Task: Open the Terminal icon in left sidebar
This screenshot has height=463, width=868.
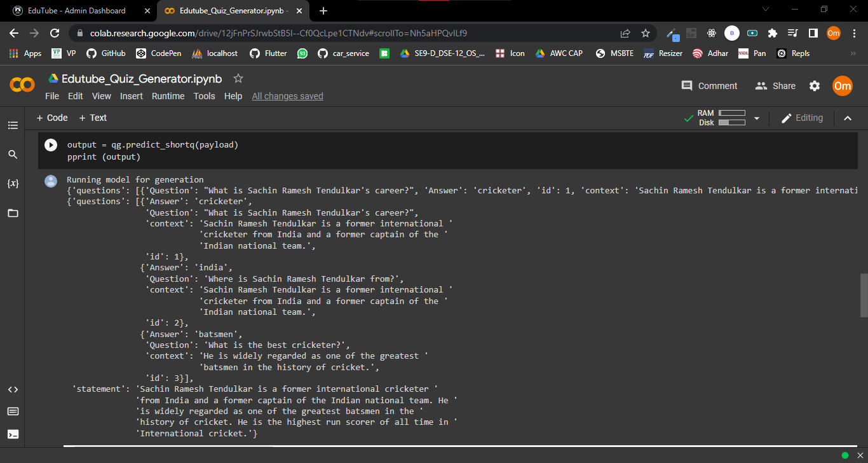Action: 13,434
